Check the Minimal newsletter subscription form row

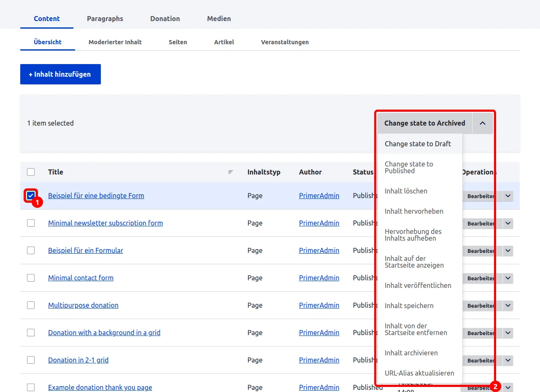(31, 223)
